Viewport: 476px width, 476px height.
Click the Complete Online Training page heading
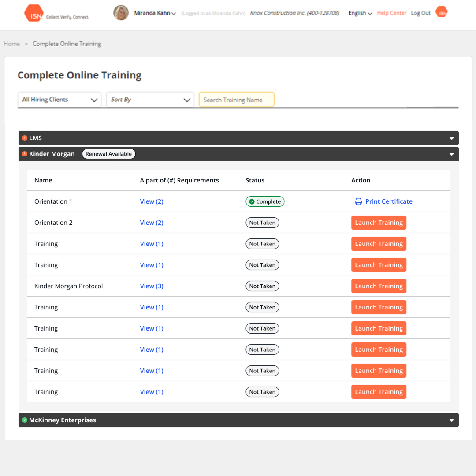tap(79, 75)
